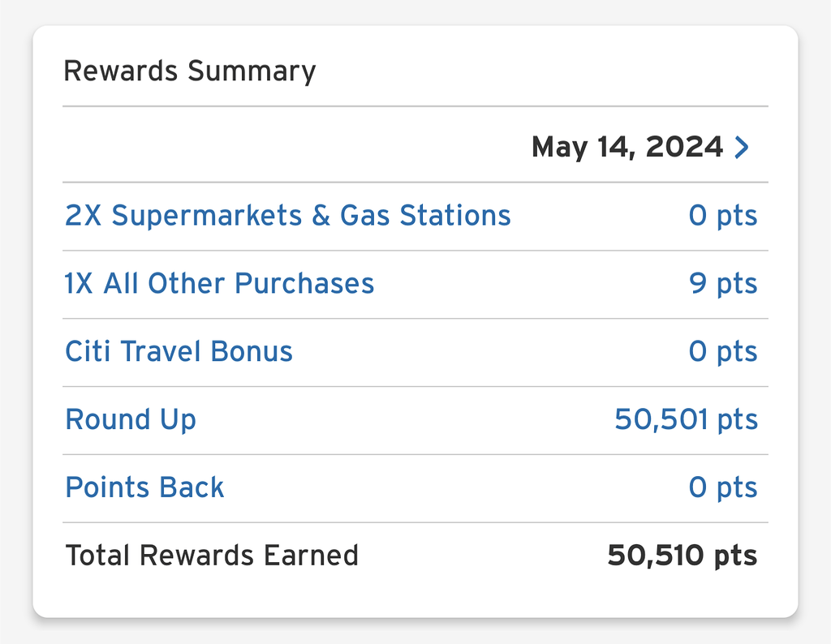The height and width of the screenshot is (644, 831).
Task: Click the 0 pts value for Points Back
Action: coord(722,487)
